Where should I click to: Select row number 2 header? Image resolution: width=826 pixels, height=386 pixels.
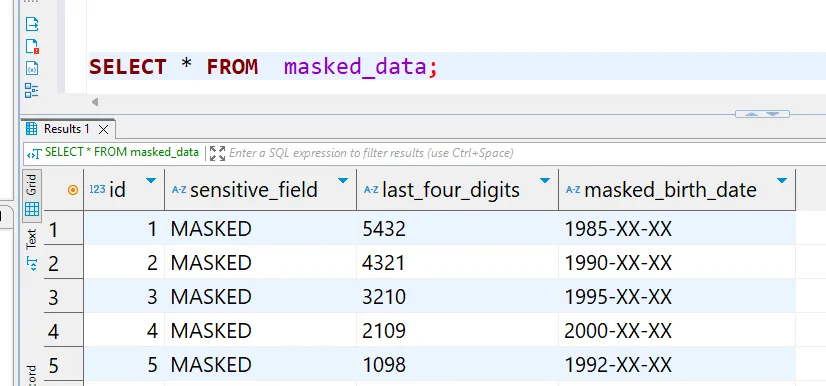tap(63, 262)
